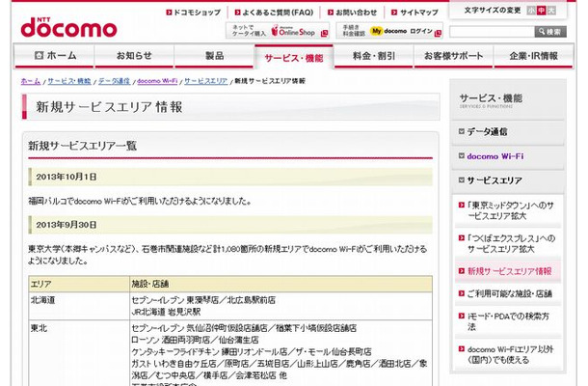This screenshot has height=386, width=588.
Task: Open よくあるご質問(FAQ) link
Action: 274,13
